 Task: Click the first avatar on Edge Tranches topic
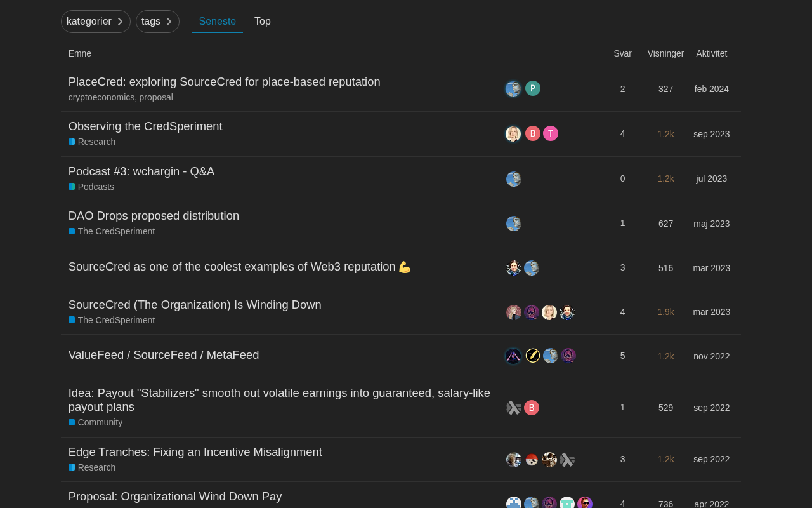click(514, 460)
